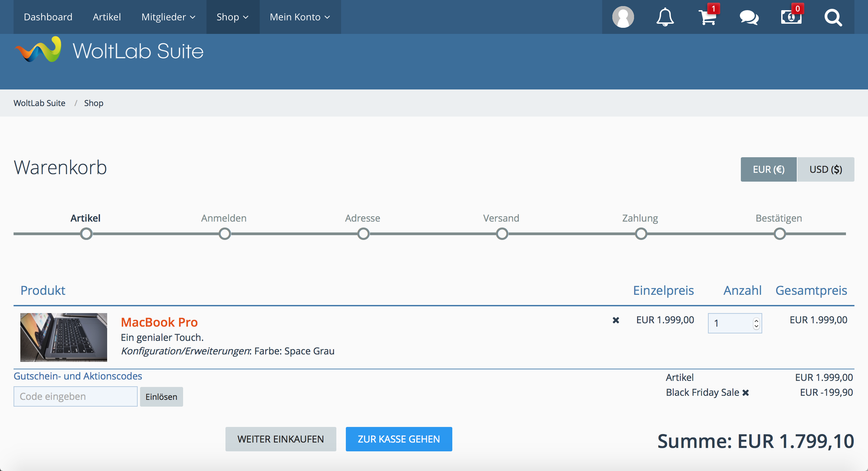The height and width of the screenshot is (471, 868).
Task: Open the conversations speech bubble icon
Action: pyautogui.click(x=749, y=17)
